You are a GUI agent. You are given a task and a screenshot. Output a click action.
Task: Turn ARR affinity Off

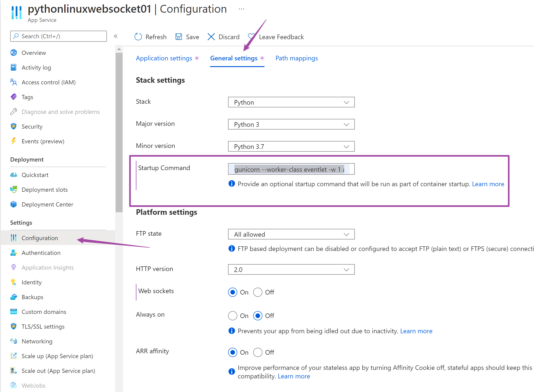click(x=258, y=352)
